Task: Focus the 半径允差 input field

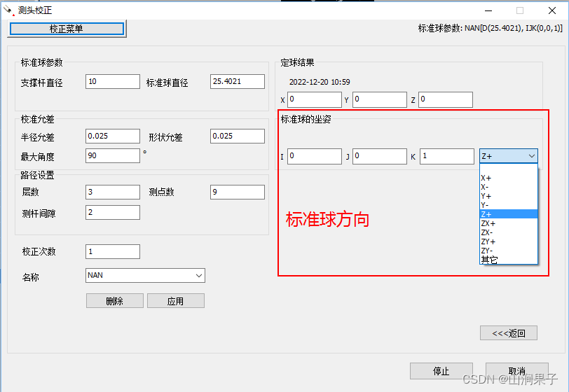Action: pyautogui.click(x=113, y=136)
